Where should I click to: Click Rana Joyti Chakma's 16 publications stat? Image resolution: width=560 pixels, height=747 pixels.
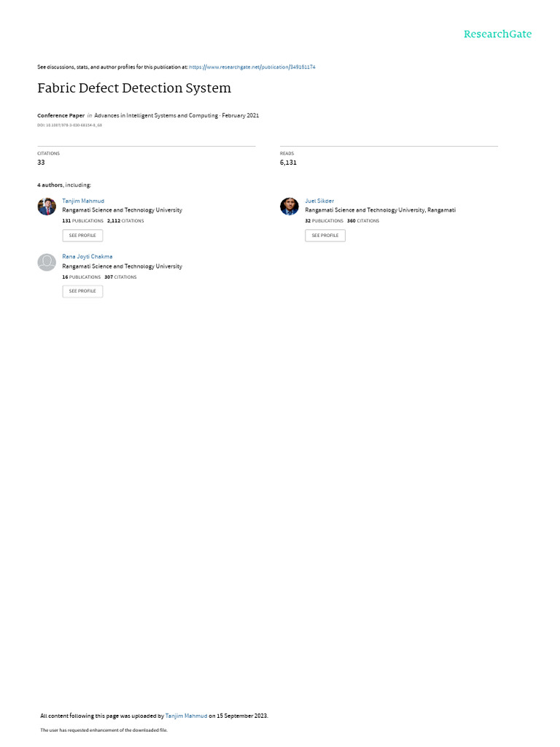(x=81, y=277)
